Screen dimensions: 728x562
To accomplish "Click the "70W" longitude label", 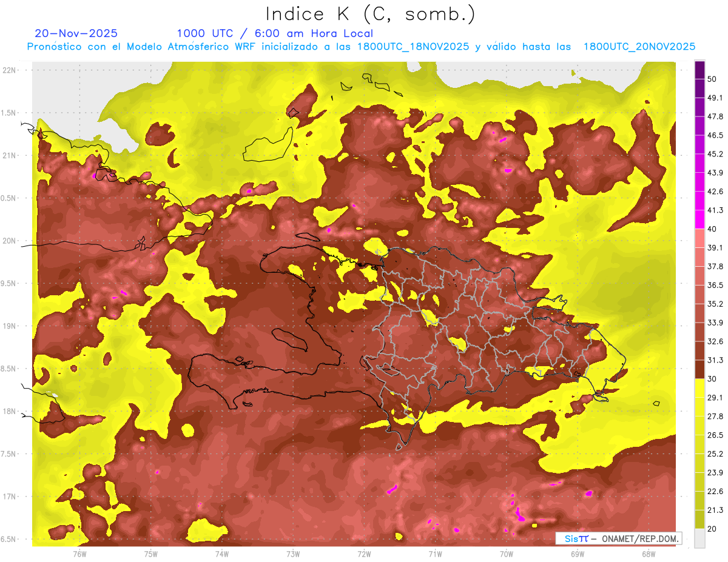I will point(507,554).
